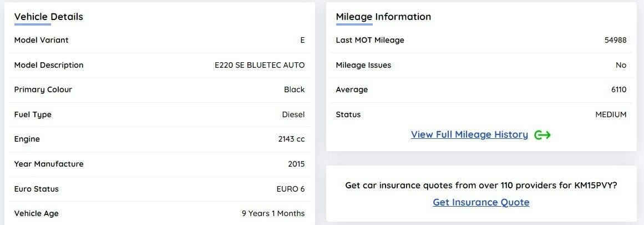This screenshot has width=644, height=225.
Task: Click the Fuel Type value Diesel
Action: point(293,114)
